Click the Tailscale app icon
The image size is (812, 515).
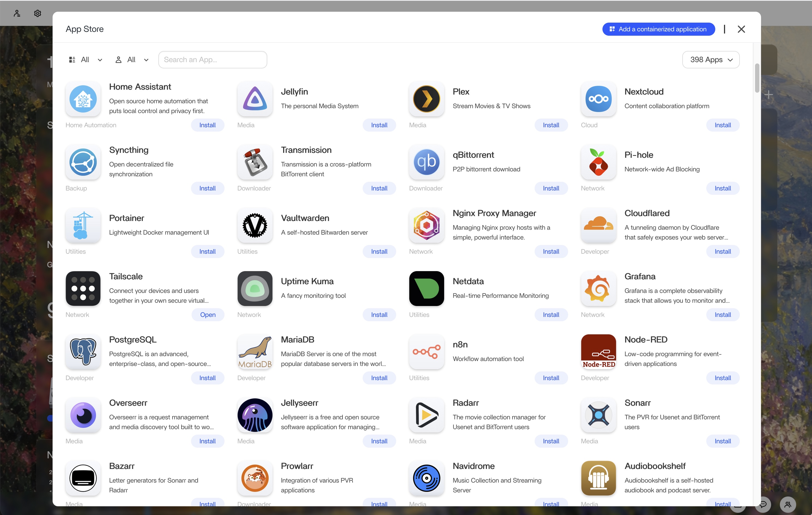(83, 289)
